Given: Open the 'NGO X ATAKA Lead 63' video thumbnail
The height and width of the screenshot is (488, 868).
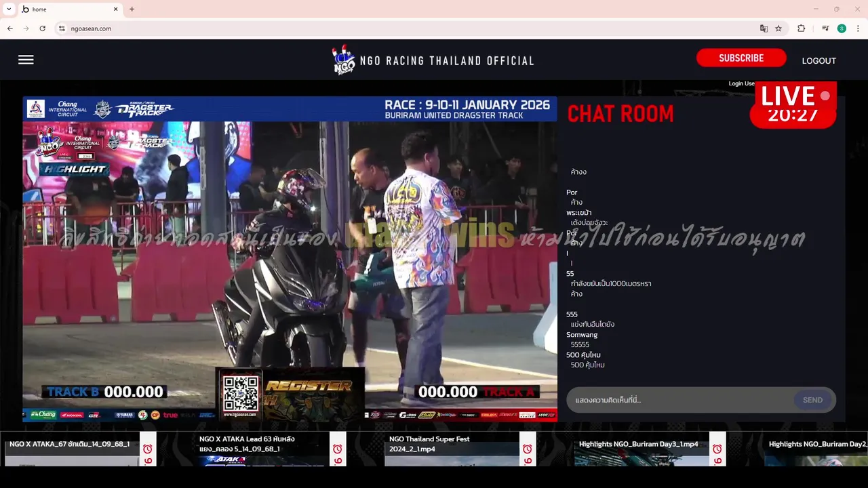Looking at the screenshot, I should [260, 449].
